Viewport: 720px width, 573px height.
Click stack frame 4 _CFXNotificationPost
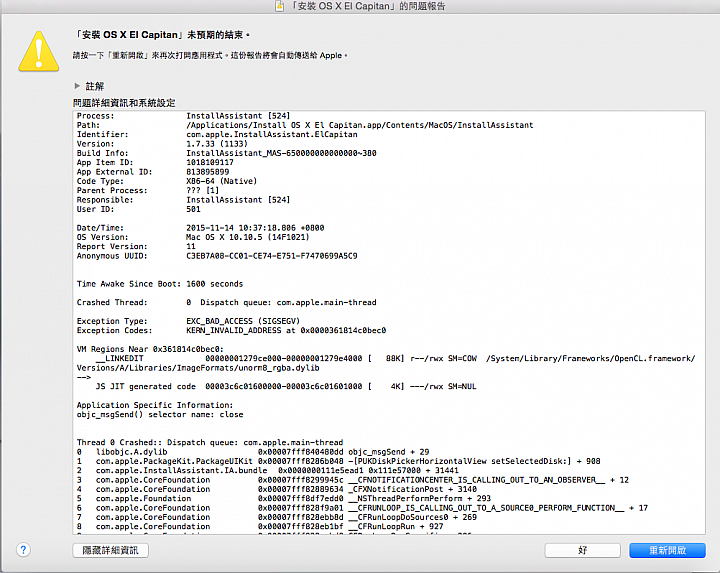coord(277,489)
